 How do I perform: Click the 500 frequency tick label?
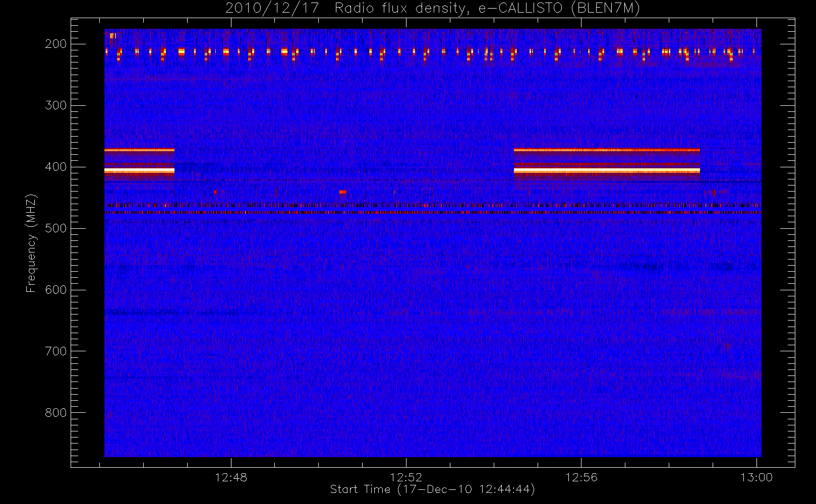click(x=55, y=228)
